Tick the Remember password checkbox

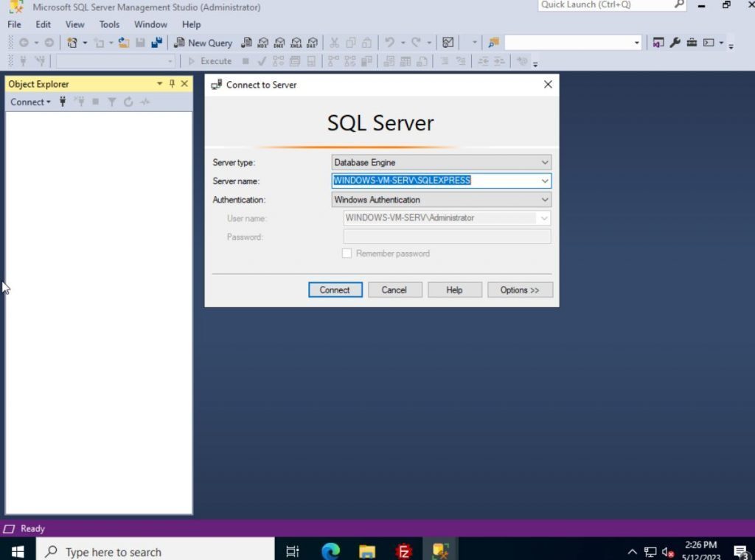click(347, 253)
